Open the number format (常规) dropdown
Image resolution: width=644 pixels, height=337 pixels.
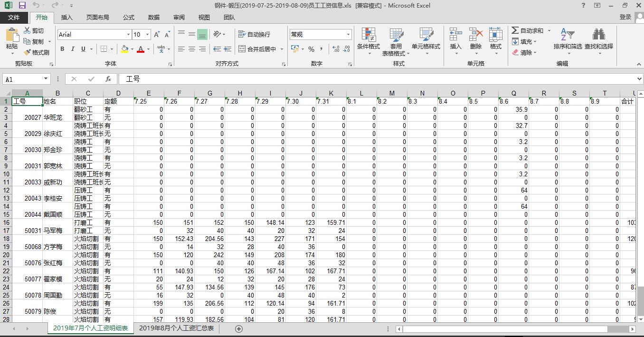(348, 35)
